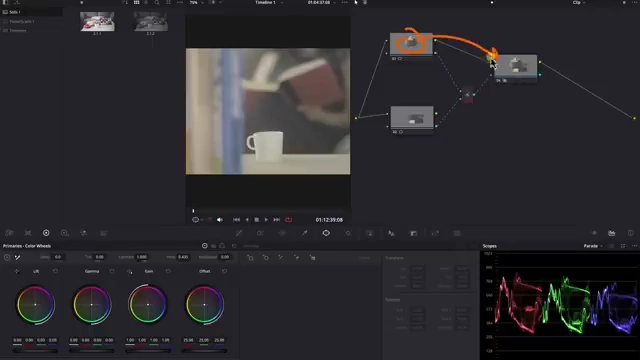Open the Sizing palette

435,233
